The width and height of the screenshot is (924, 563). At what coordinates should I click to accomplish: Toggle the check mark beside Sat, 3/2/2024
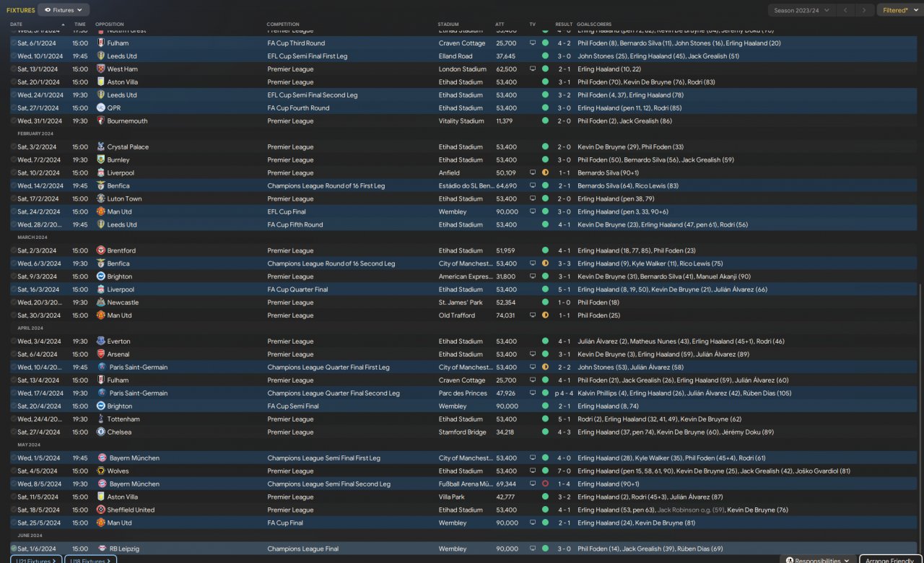[x=13, y=147]
